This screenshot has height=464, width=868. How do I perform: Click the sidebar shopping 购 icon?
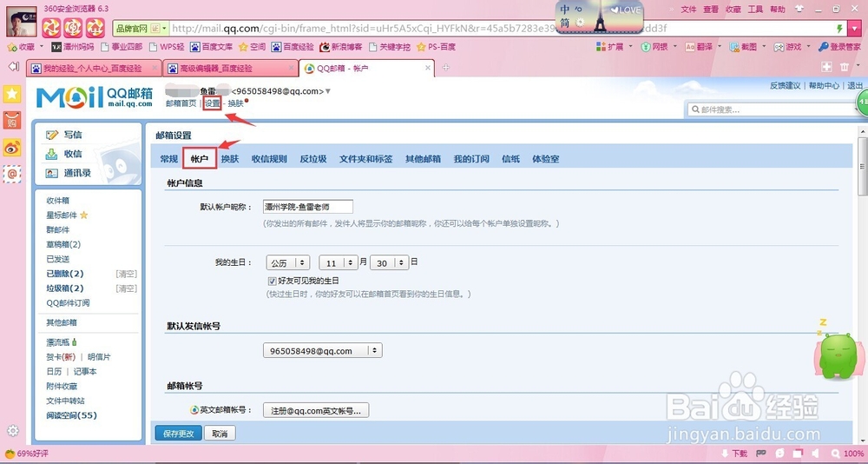(x=12, y=120)
